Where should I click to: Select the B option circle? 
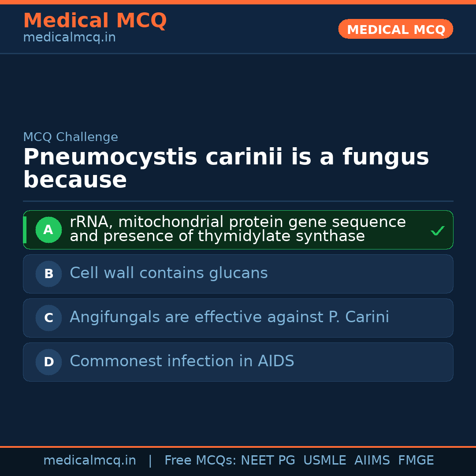click(x=48, y=274)
